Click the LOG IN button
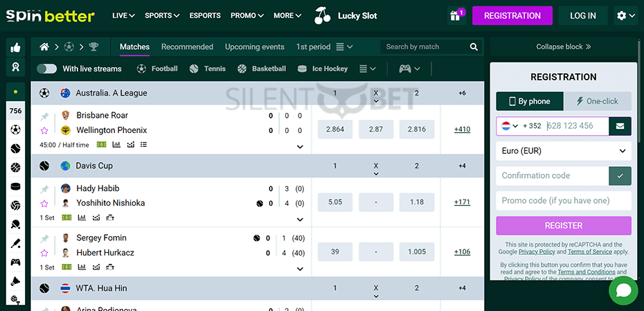This screenshot has width=644, height=311. point(583,16)
